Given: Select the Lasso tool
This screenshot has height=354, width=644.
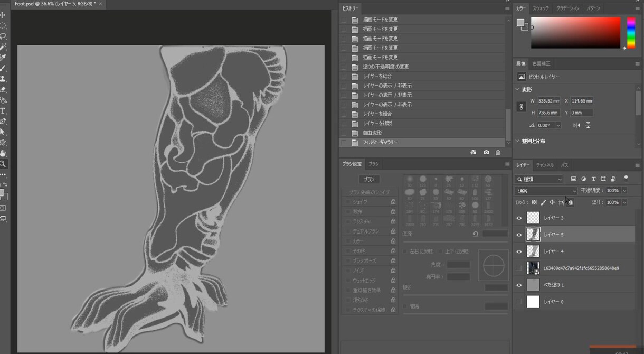Looking at the screenshot, I should (x=3, y=36).
